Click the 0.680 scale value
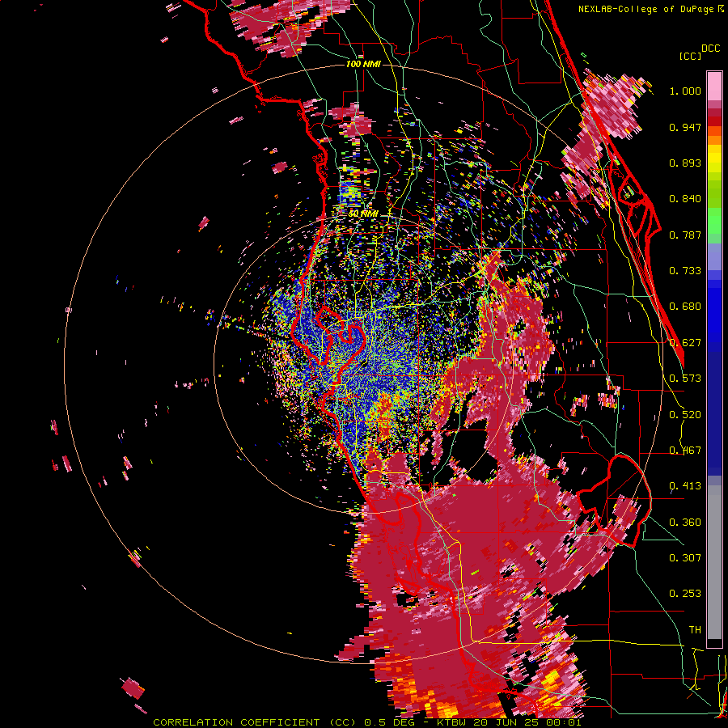This screenshot has width=728, height=728. (x=685, y=307)
